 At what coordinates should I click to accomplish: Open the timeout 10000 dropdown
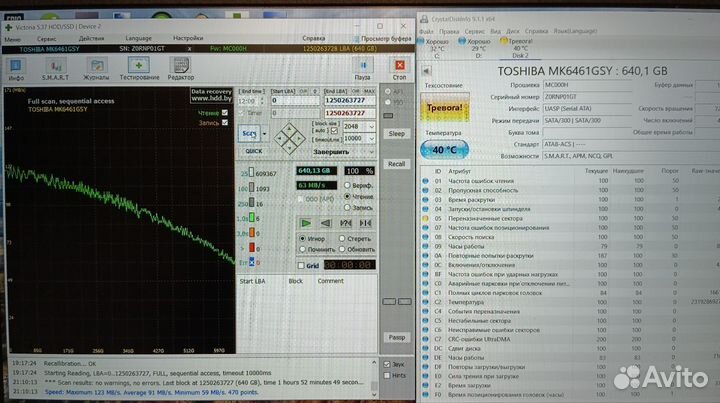[x=371, y=138]
